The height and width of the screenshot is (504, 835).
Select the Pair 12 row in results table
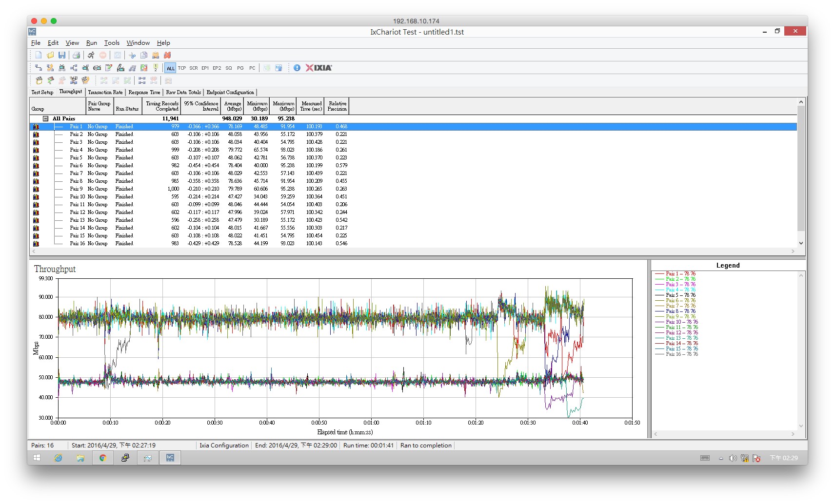click(413, 212)
